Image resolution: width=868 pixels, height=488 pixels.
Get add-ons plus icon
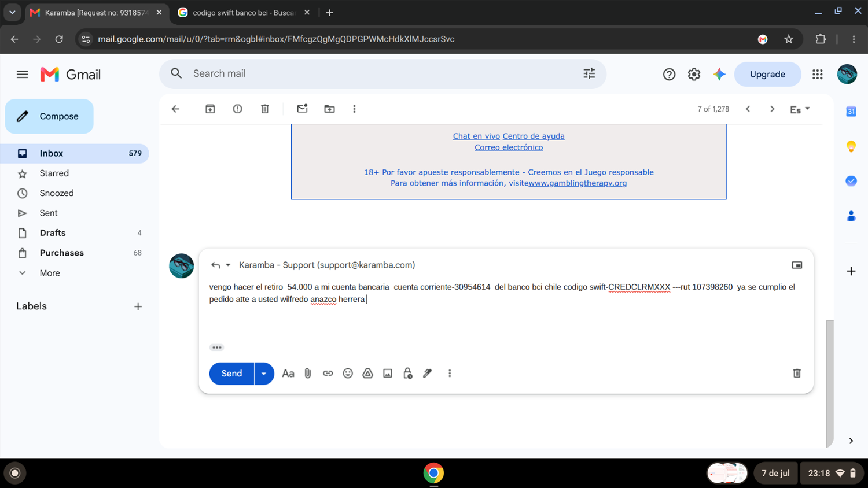[851, 271]
